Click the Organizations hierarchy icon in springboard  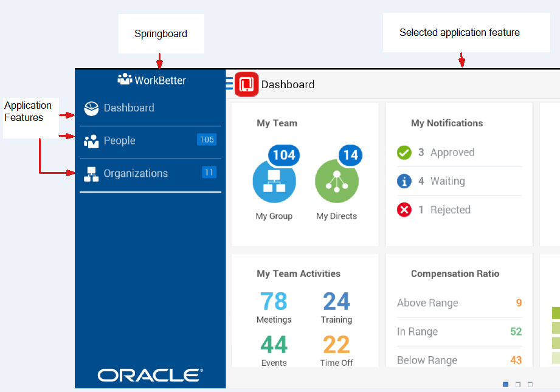[91, 174]
